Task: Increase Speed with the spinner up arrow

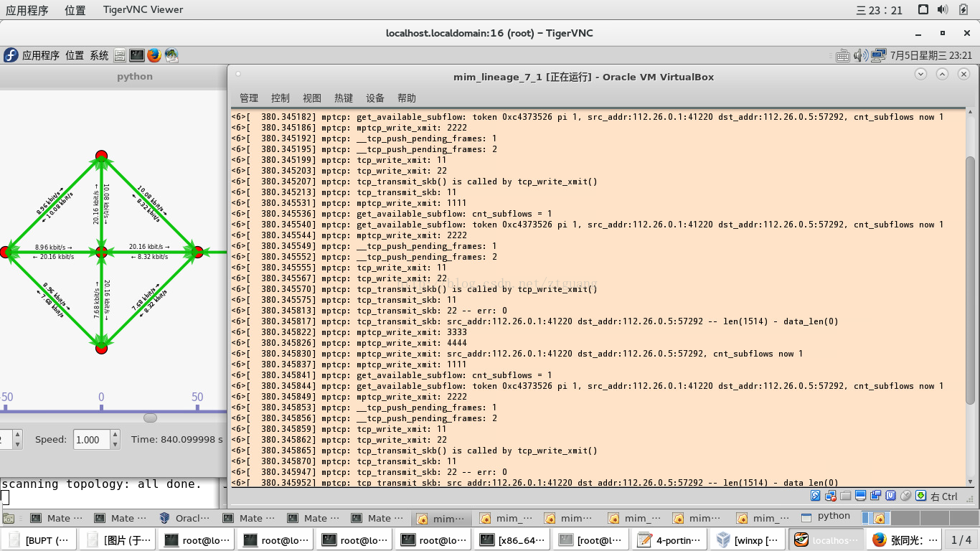Action: (x=115, y=435)
